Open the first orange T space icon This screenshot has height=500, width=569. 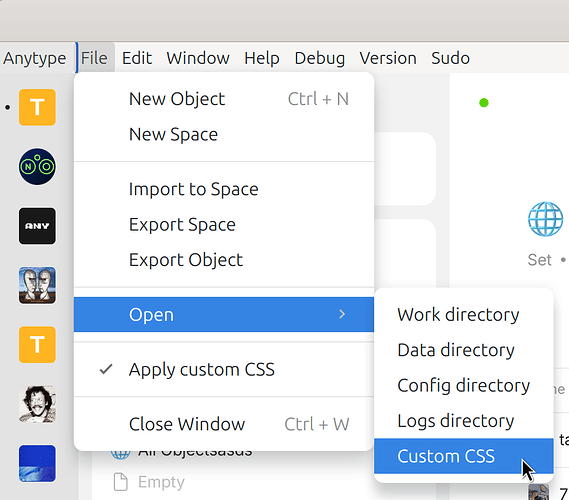[x=37, y=107]
